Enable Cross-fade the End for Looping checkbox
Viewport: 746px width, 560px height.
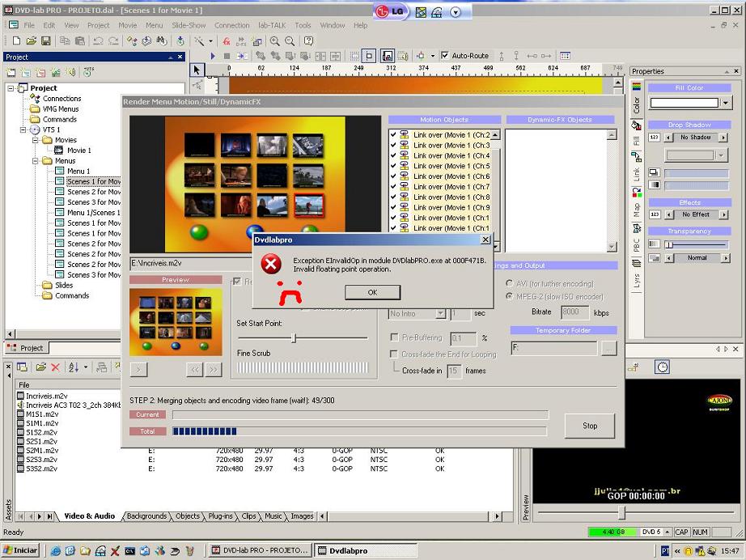pos(394,354)
